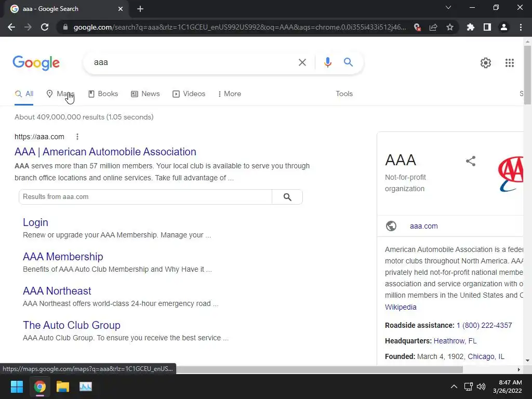The width and height of the screenshot is (532, 399).
Task: Switch to the All results tab
Action: [24, 94]
